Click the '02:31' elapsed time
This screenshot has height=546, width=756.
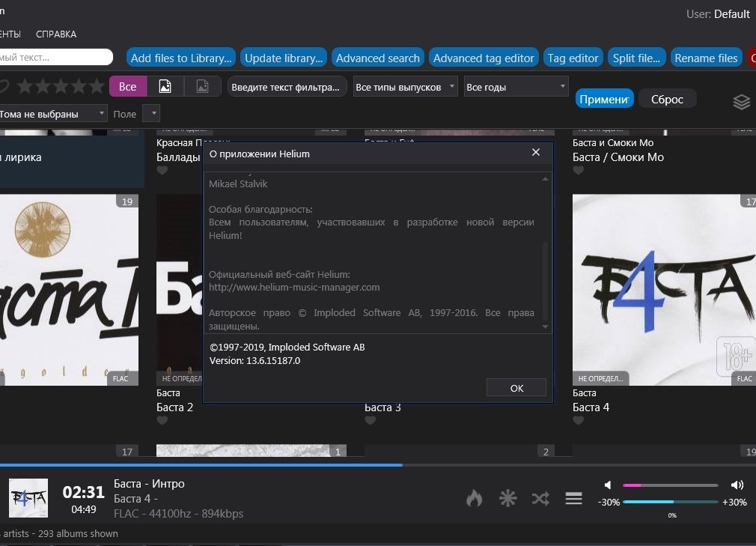pos(83,492)
